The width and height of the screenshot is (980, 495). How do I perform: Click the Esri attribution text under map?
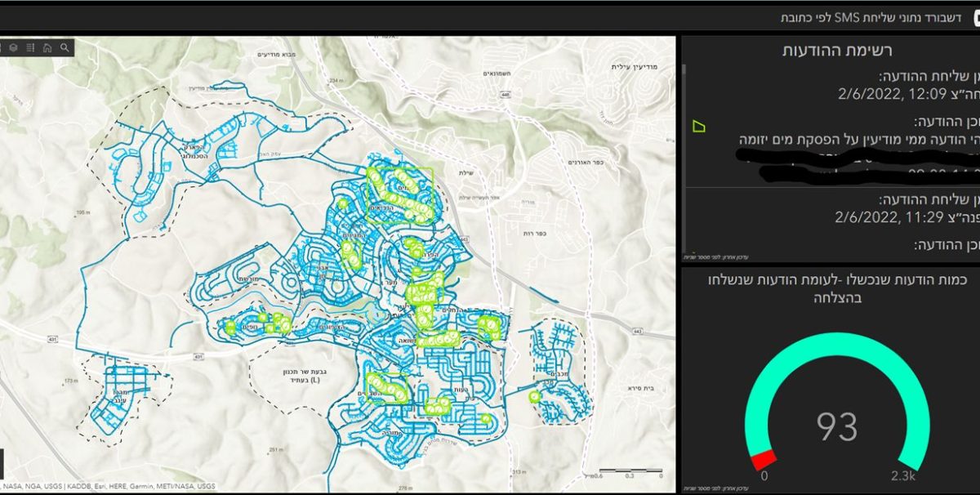110,485
